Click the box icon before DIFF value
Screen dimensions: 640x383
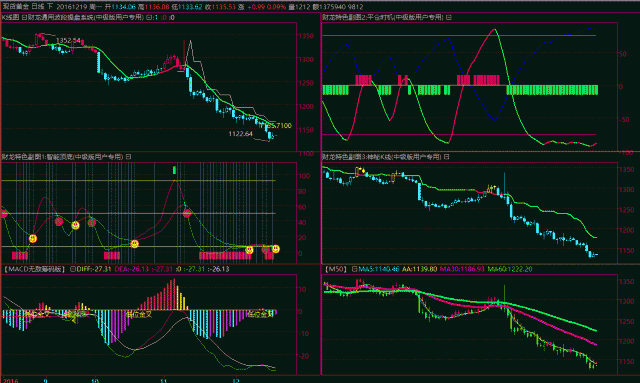[73, 269]
